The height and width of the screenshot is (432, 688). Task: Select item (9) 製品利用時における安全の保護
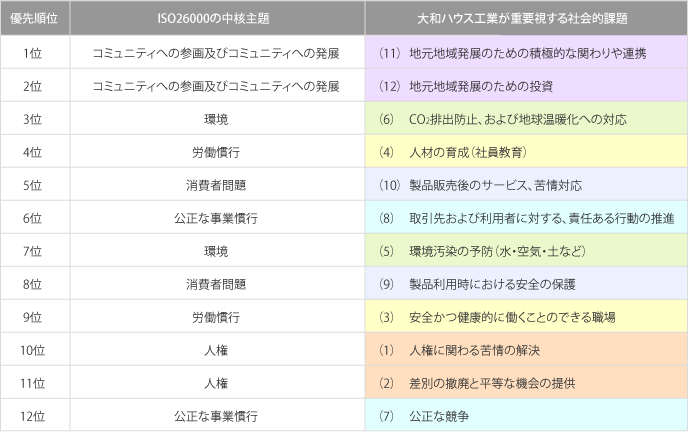point(478,284)
